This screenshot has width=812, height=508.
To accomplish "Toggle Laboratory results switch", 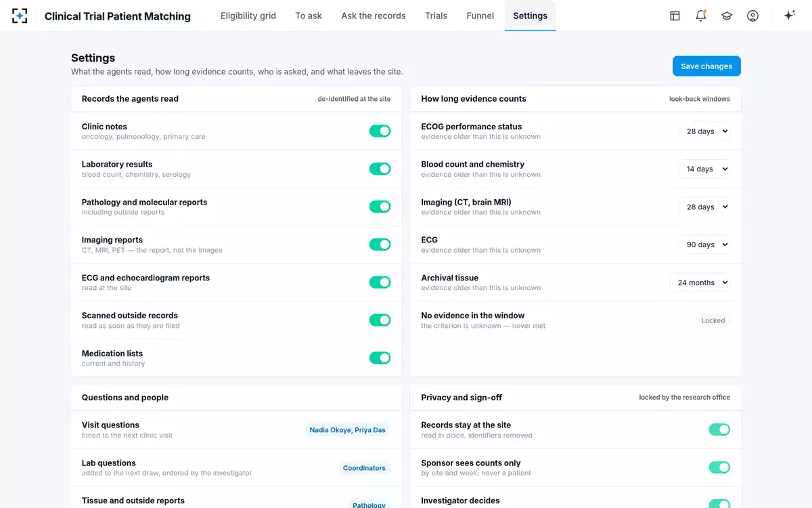I will click(x=380, y=169).
